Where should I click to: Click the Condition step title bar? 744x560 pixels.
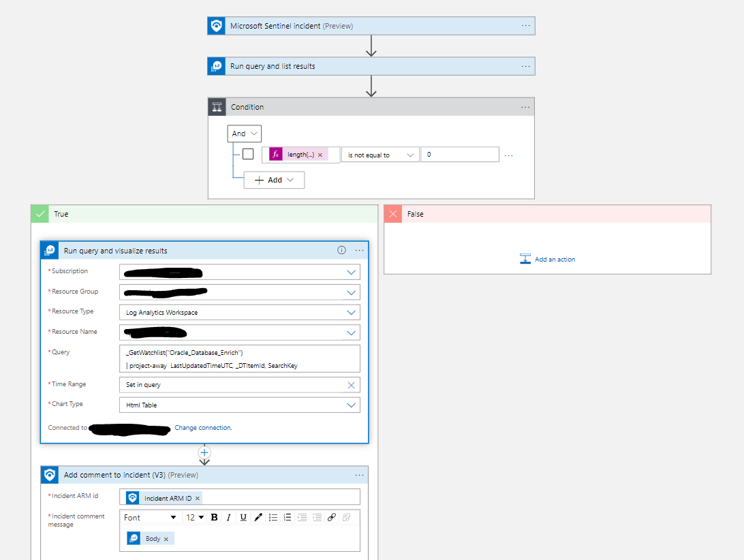371,107
